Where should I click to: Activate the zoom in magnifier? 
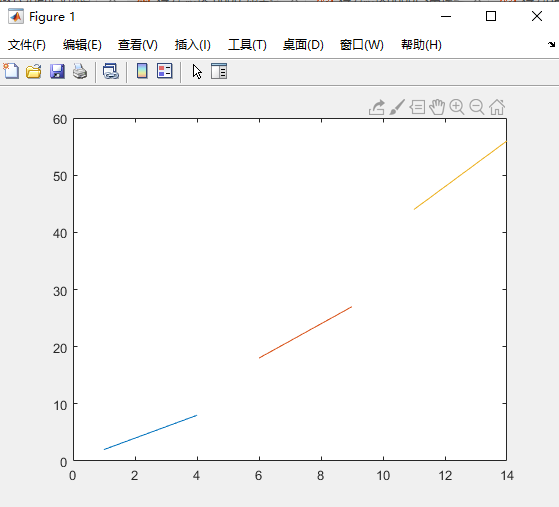457,107
